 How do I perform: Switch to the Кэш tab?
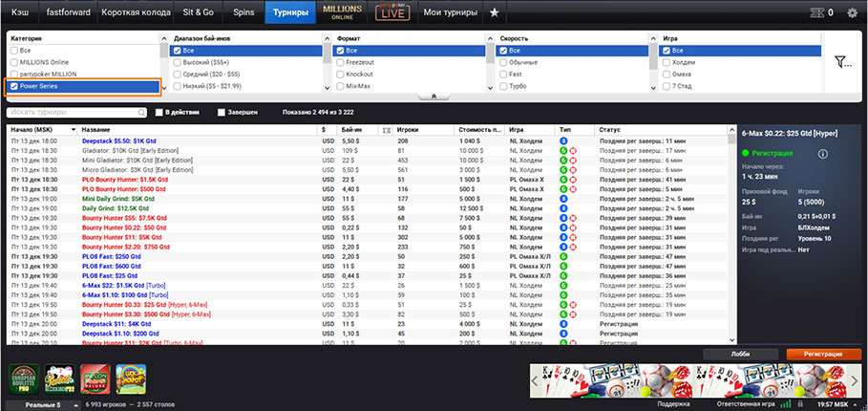(20, 12)
